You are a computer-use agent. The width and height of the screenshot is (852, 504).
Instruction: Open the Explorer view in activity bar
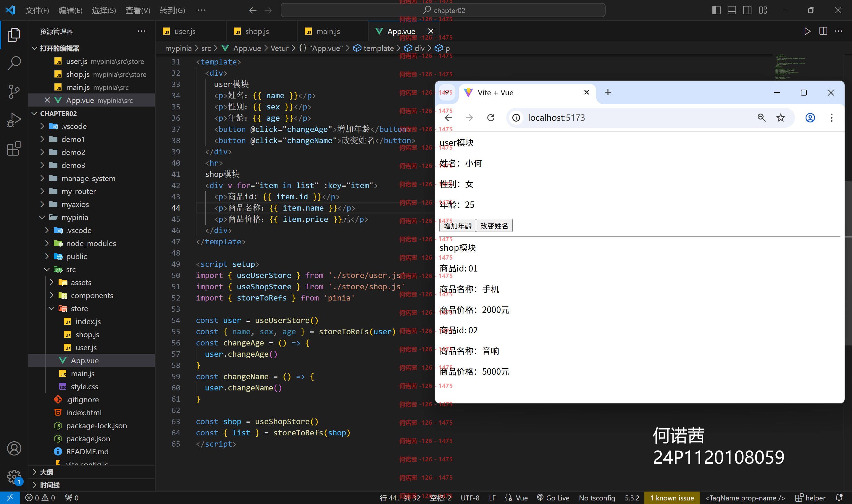(14, 35)
